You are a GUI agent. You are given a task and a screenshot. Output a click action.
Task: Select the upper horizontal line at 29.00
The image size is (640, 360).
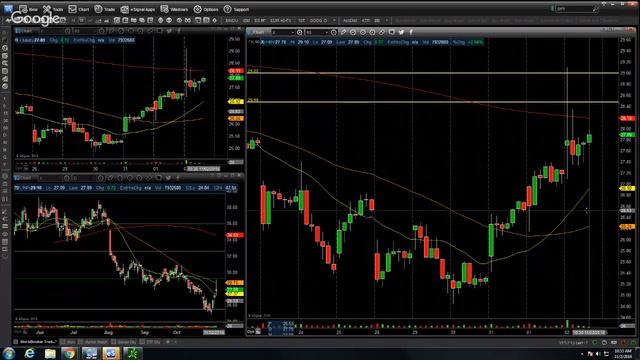433,73
